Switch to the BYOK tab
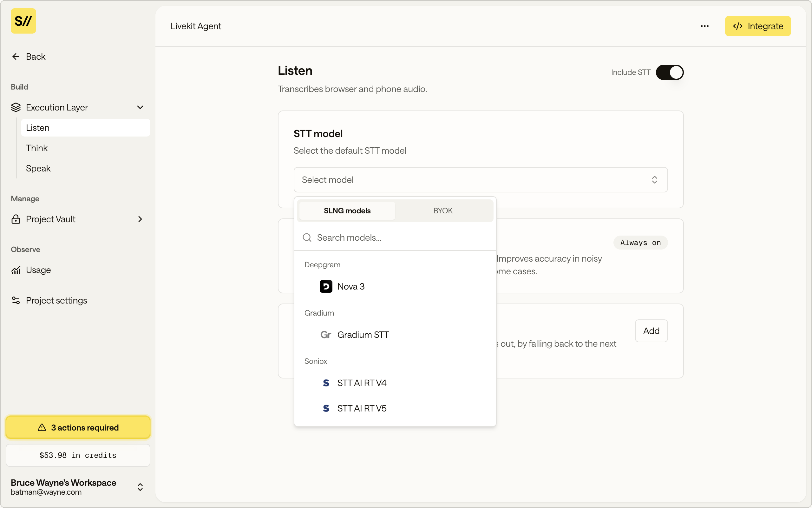The image size is (812, 508). coord(443,211)
